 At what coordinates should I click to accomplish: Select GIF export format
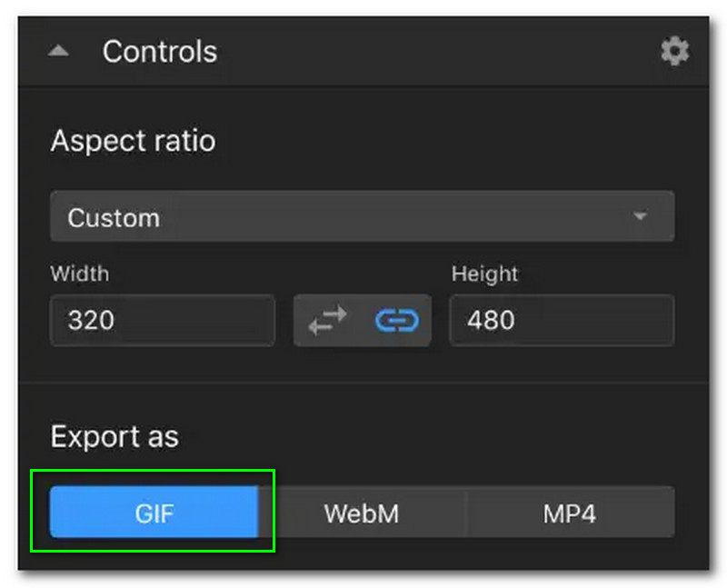154,513
